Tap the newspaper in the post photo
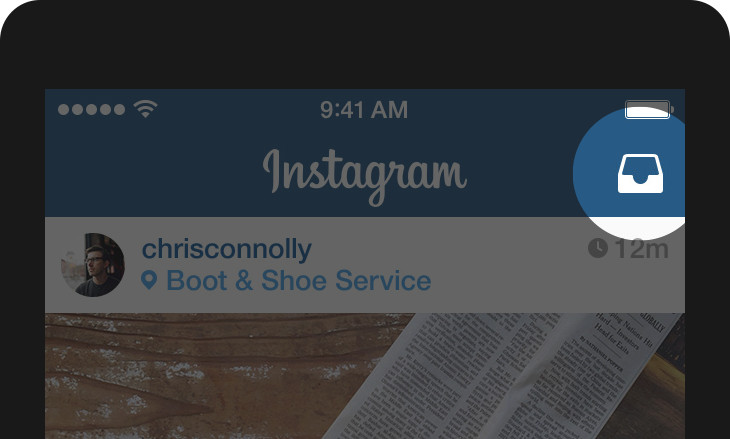The image size is (730, 439). pyautogui.click(x=498, y=376)
